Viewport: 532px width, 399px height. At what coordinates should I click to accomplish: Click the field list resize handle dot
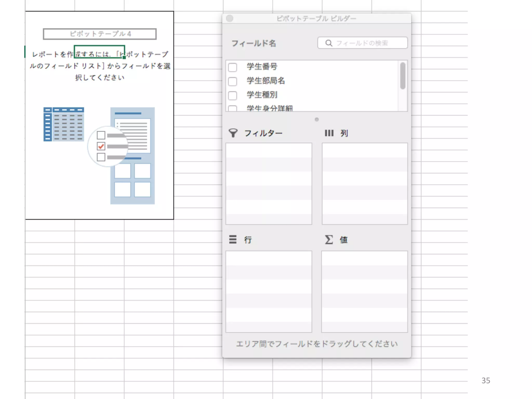point(316,119)
